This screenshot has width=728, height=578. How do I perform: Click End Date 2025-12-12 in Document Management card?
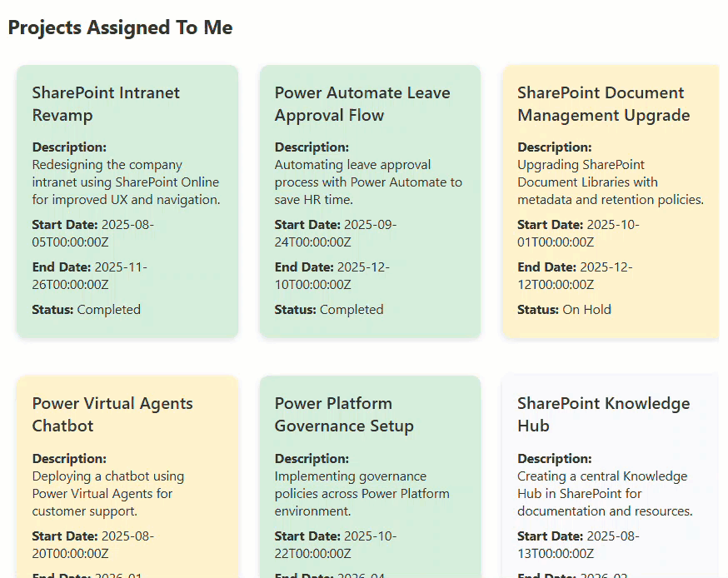pyautogui.click(x=576, y=276)
